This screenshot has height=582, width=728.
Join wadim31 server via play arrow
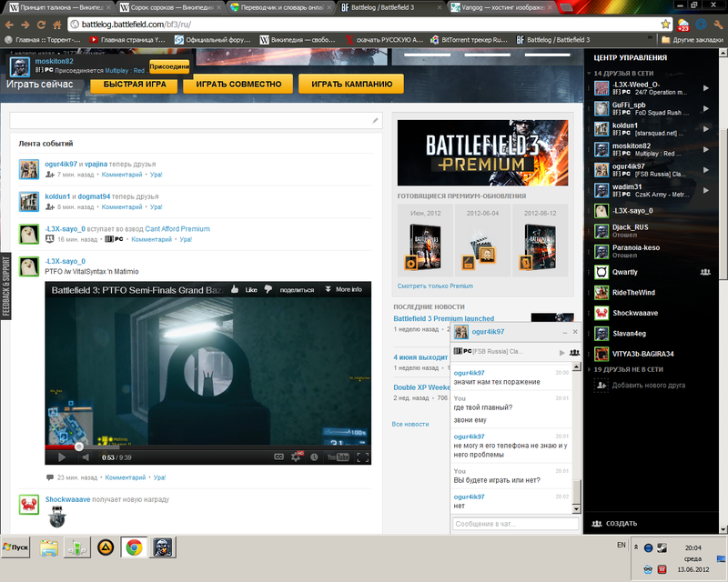coord(706,190)
